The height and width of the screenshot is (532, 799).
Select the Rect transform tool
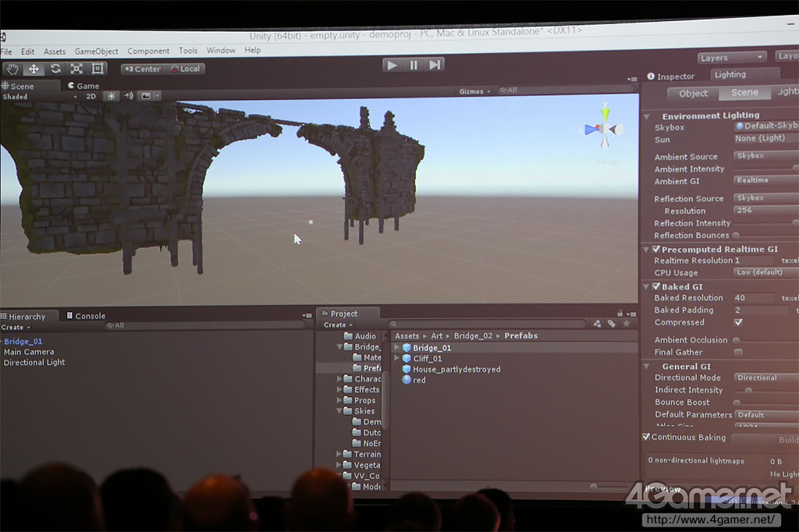(x=98, y=69)
